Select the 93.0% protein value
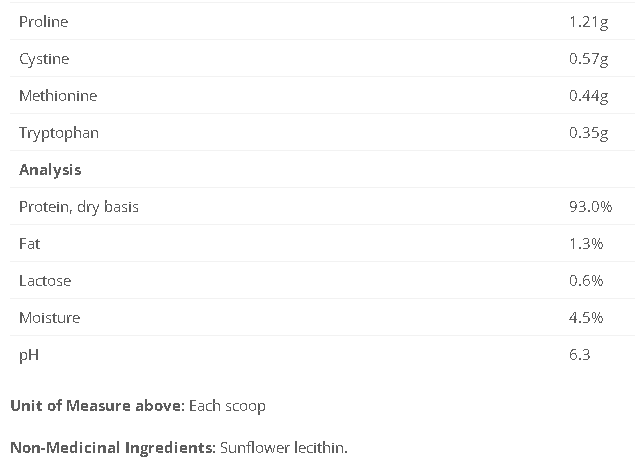The width and height of the screenshot is (635, 472). 590,207
